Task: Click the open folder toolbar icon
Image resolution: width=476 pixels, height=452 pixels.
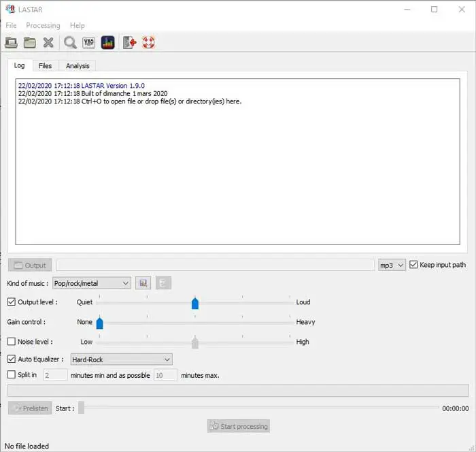Action: (30, 43)
